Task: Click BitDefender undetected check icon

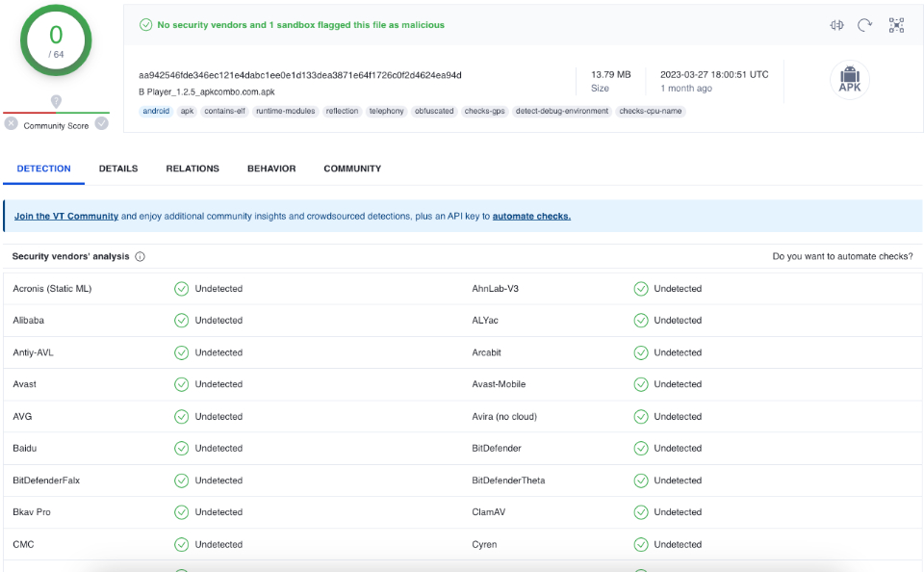Action: click(641, 448)
